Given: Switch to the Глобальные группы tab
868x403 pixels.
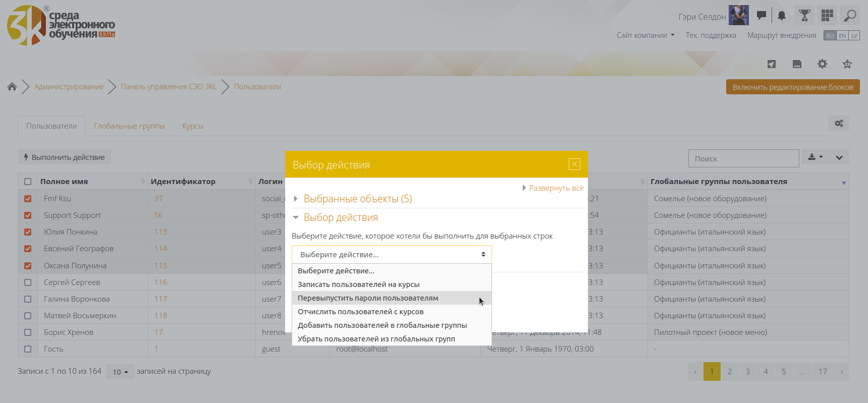Looking at the screenshot, I should (129, 126).
